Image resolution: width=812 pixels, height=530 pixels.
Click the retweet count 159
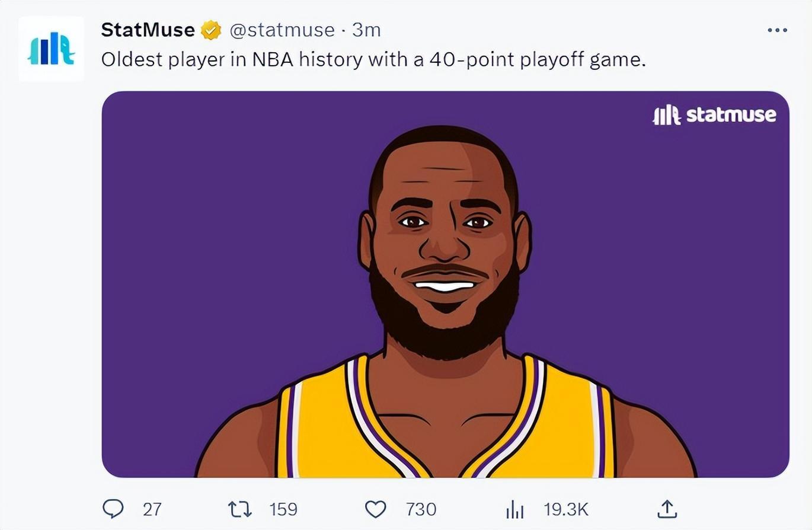pyautogui.click(x=283, y=509)
